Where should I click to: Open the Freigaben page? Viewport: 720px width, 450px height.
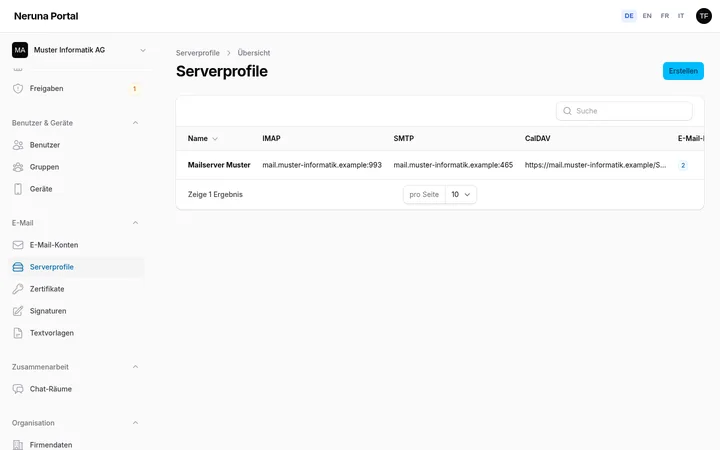click(x=76, y=89)
